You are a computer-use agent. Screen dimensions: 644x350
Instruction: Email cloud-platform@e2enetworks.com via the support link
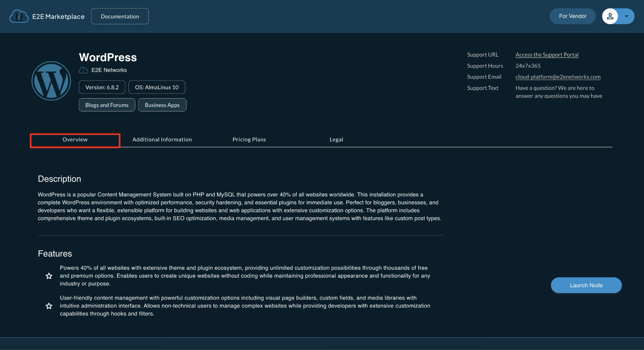558,76
